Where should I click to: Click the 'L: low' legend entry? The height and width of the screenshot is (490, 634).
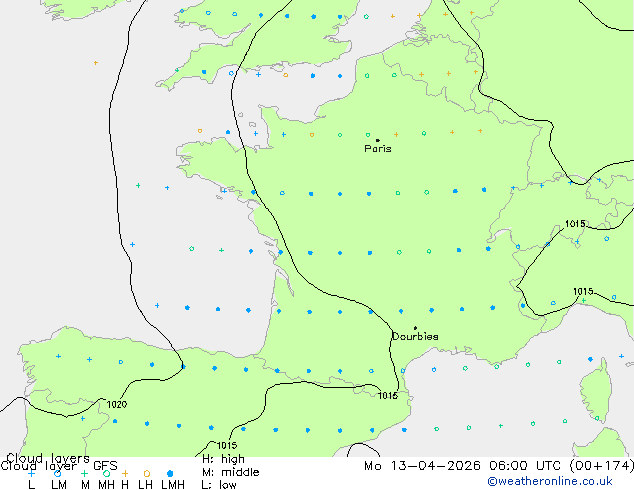(219, 484)
